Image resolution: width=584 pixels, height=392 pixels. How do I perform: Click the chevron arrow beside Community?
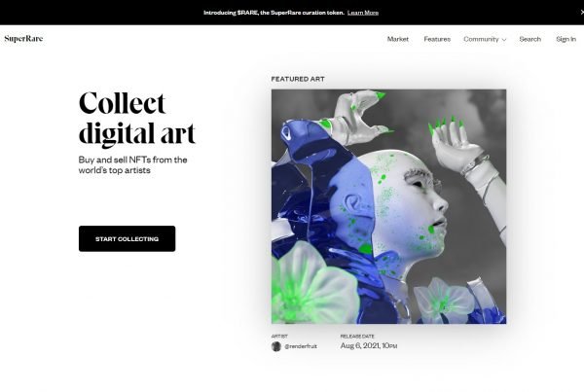pyautogui.click(x=504, y=40)
